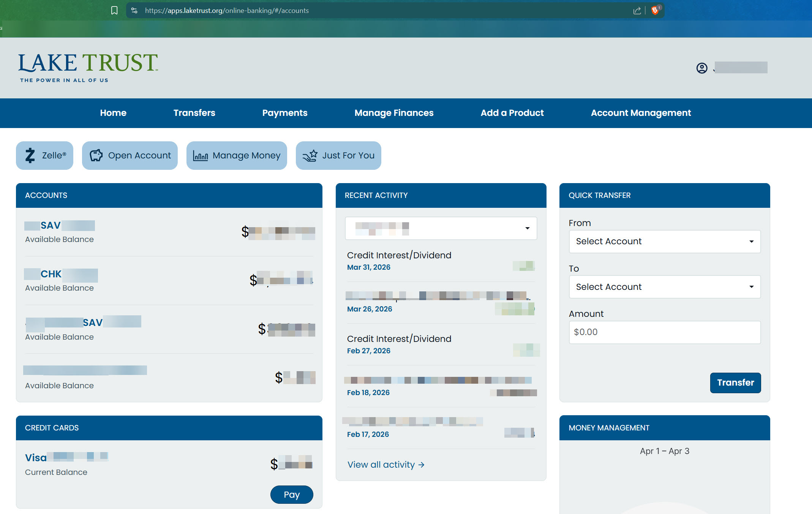The image size is (812, 514).
Task: Expand Recent Activity account dropdown
Action: (441, 228)
